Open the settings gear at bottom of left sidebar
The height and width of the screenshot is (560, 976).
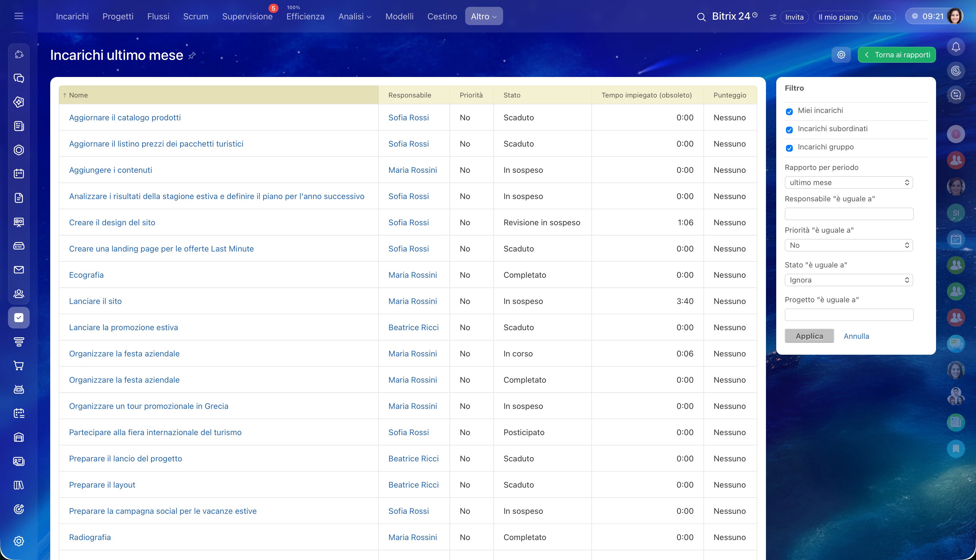(19, 541)
